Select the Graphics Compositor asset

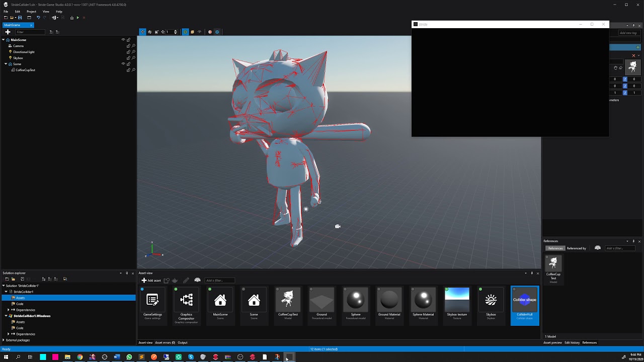coord(186,306)
